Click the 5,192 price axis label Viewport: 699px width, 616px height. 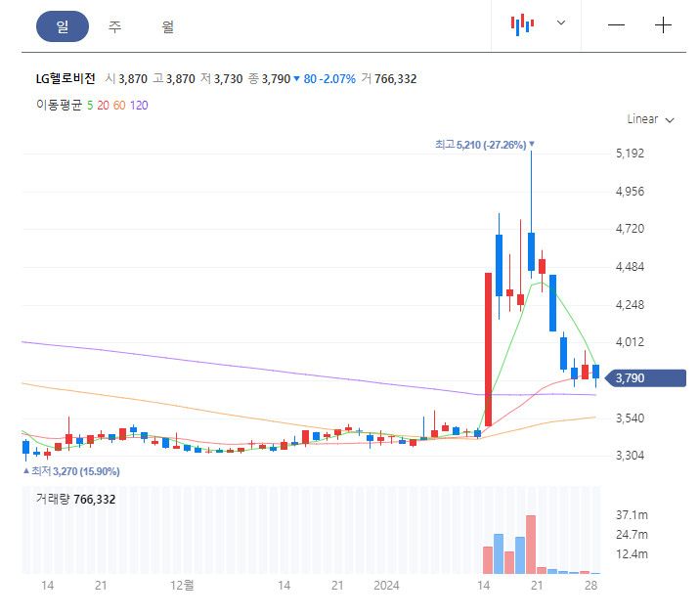[630, 154]
